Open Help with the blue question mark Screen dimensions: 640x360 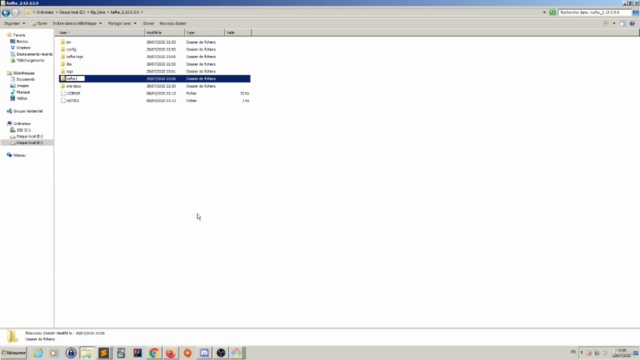[632, 24]
